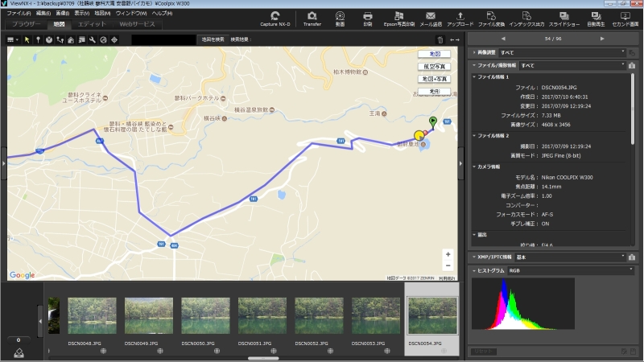Collapse the ファイル情報 2 section
The image size is (644, 362).
tap(474, 135)
